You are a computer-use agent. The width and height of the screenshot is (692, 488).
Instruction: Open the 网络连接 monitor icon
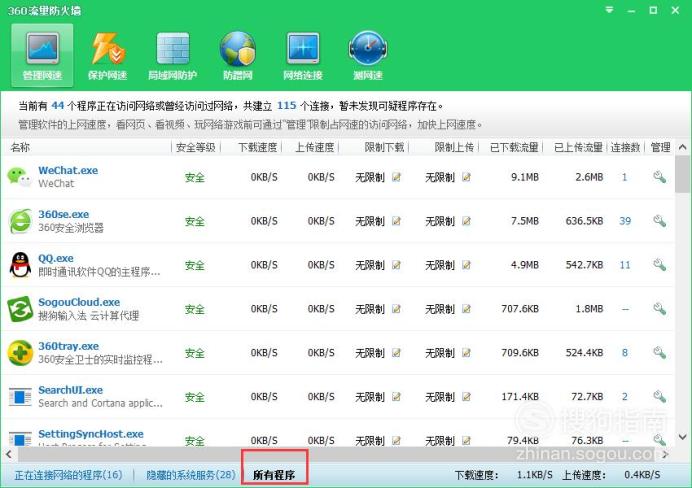[303, 55]
